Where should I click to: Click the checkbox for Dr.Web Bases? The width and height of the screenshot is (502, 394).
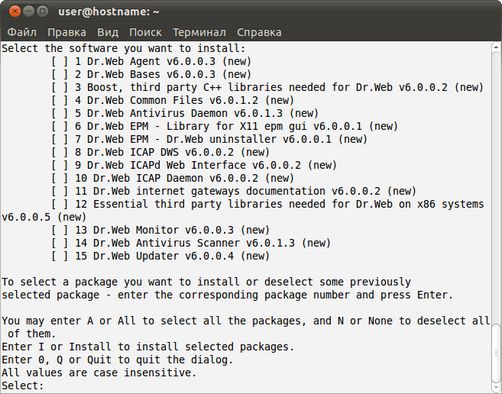pos(60,74)
